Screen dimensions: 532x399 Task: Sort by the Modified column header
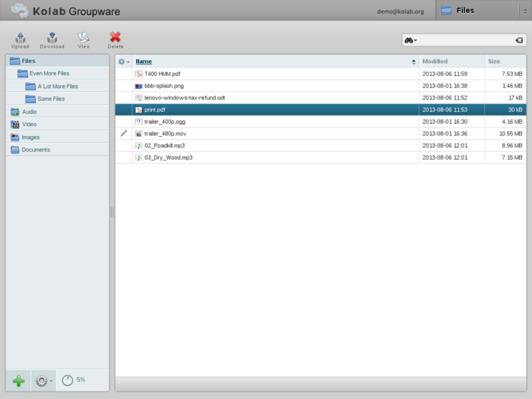435,62
